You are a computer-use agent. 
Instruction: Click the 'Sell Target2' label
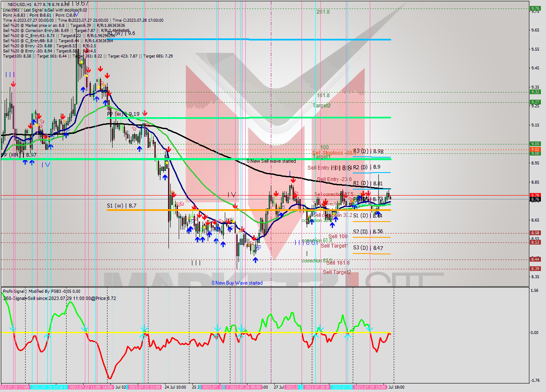coord(337,272)
